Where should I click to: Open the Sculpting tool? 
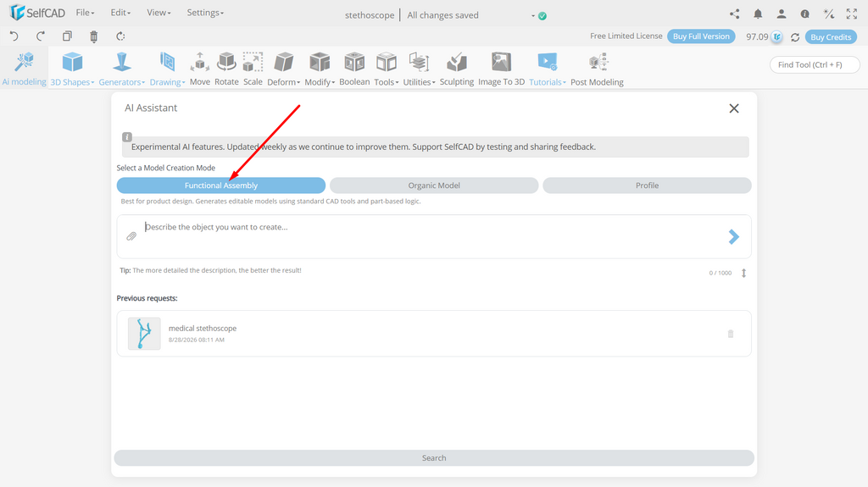point(457,69)
